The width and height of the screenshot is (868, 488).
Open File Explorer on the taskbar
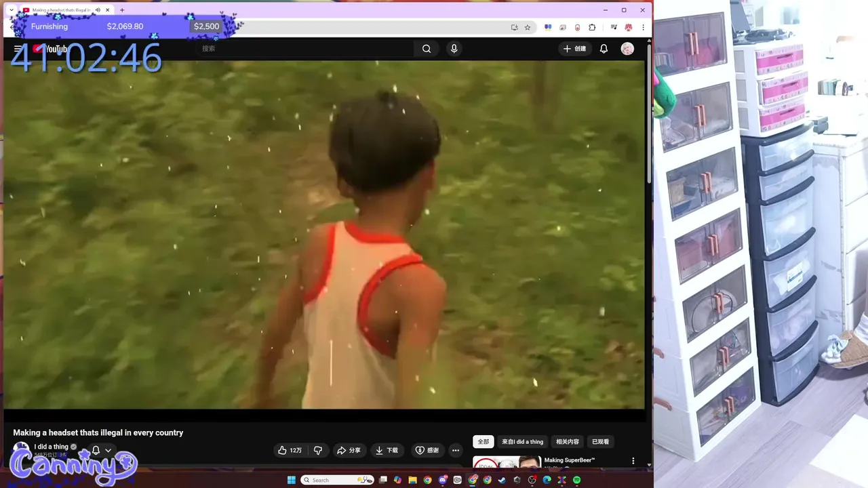pos(413,480)
